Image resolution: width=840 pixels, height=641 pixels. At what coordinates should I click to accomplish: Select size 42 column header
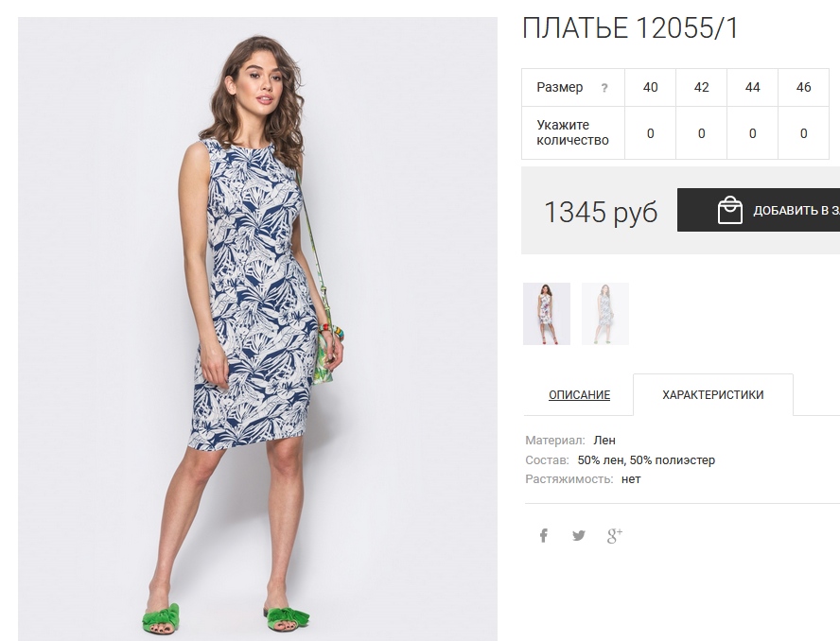pos(701,87)
